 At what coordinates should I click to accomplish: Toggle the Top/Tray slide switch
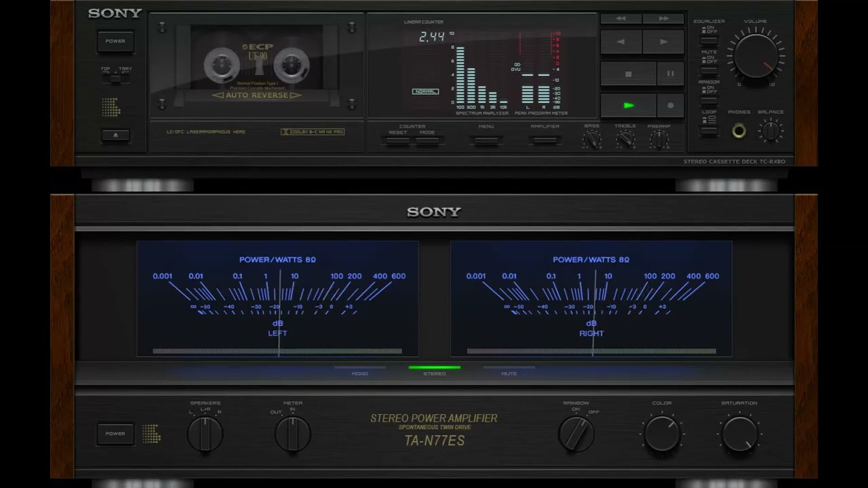[116, 79]
